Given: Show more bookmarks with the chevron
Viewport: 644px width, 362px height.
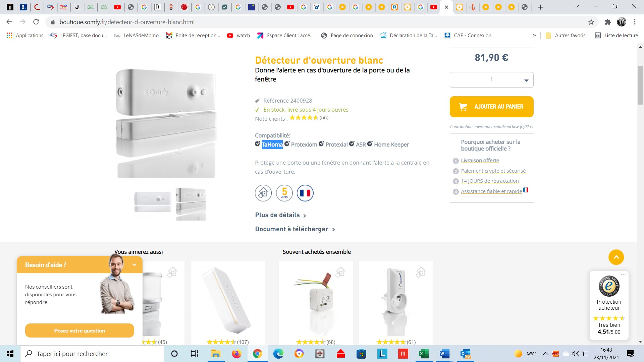Looking at the screenshot, I should pyautogui.click(x=534, y=36).
